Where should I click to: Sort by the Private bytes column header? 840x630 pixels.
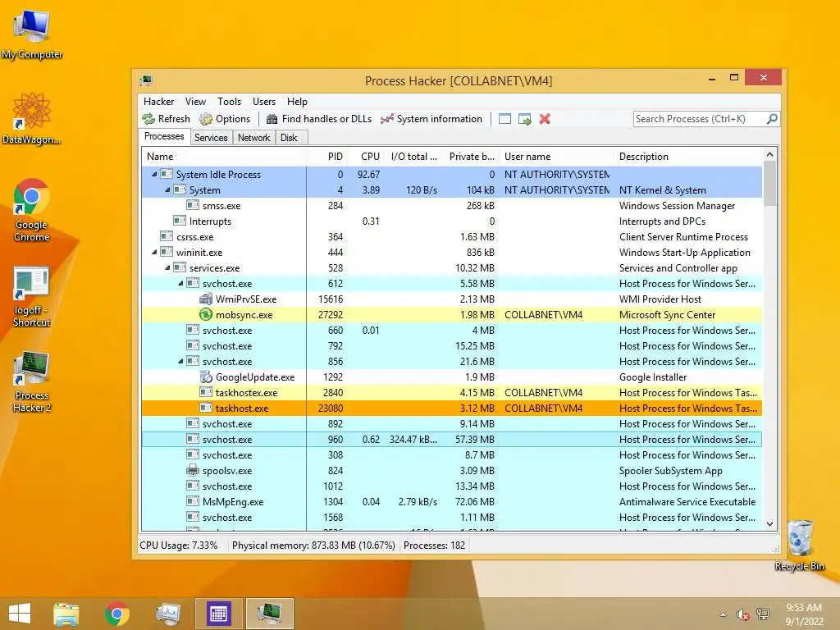pos(470,157)
